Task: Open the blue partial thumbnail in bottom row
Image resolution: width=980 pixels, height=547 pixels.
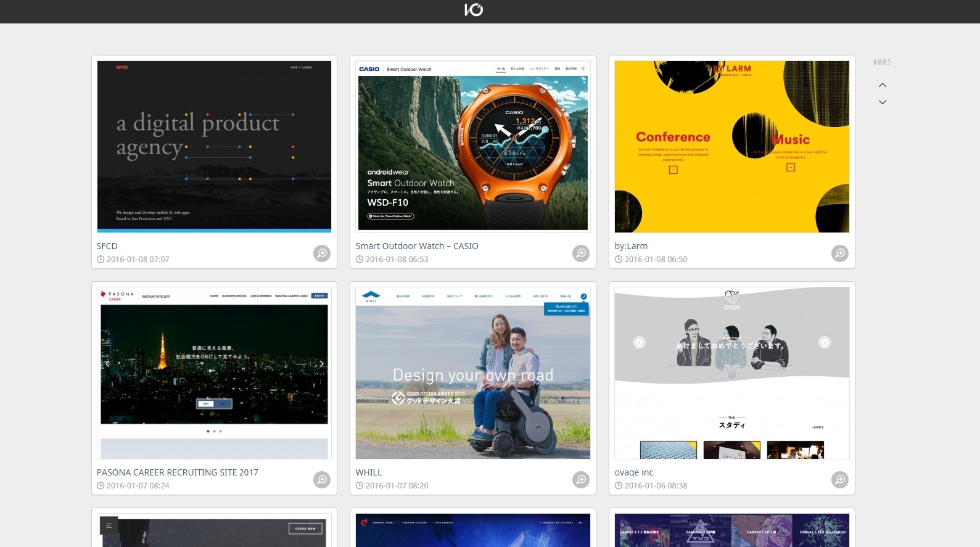Action: tap(473, 530)
